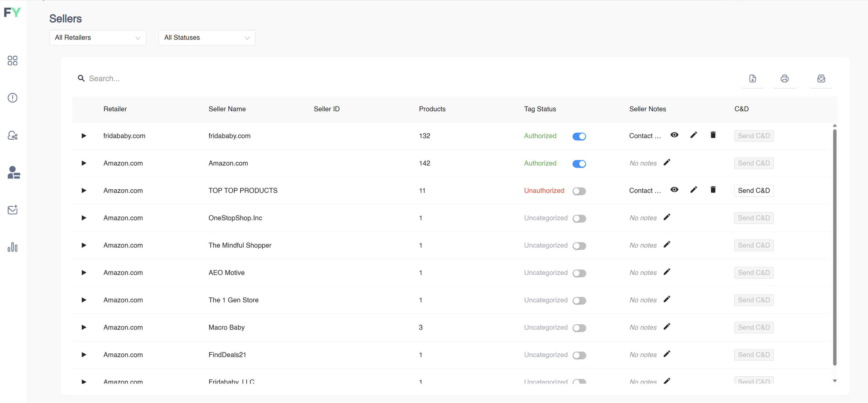This screenshot has width=868, height=403.
Task: Send C&D to TOP TOP PRODUCTS
Action: pos(754,191)
